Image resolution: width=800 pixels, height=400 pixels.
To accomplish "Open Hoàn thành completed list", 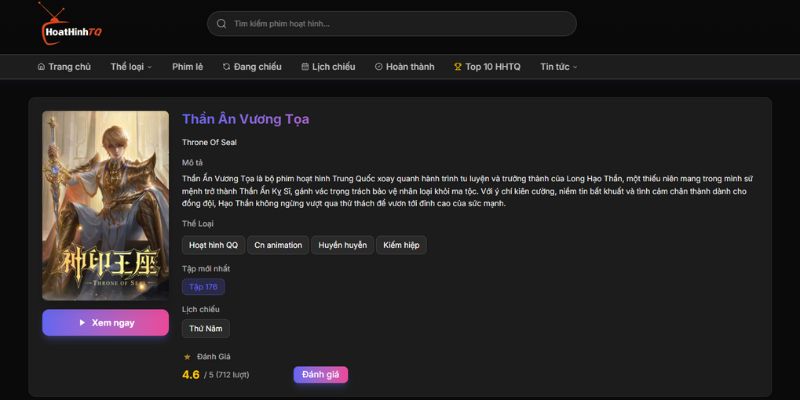I will click(405, 67).
